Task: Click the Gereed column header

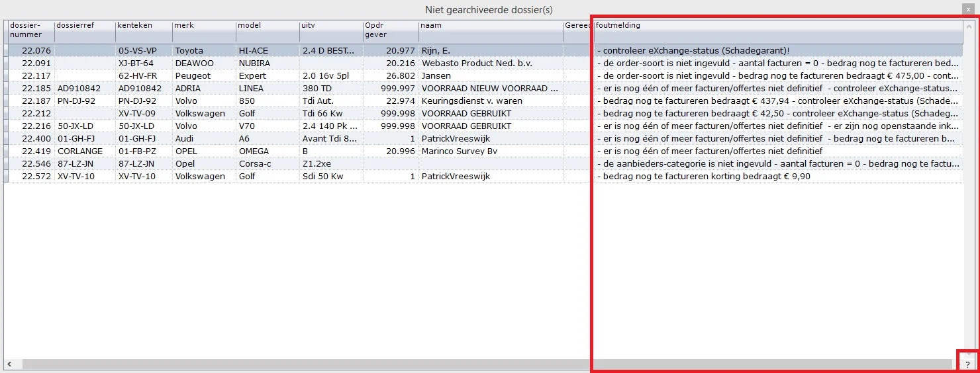Action: click(578, 30)
